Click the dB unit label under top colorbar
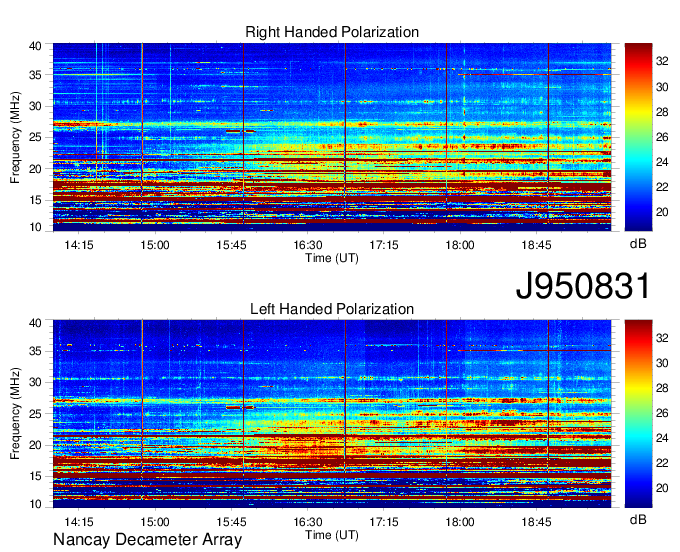The width and height of the screenshot is (680, 552). coord(638,244)
